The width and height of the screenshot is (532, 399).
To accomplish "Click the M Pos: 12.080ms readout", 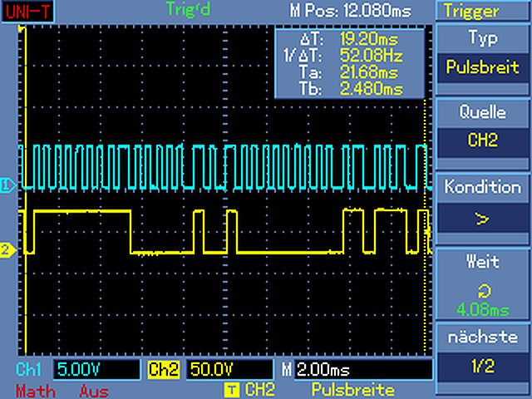I will (350, 11).
